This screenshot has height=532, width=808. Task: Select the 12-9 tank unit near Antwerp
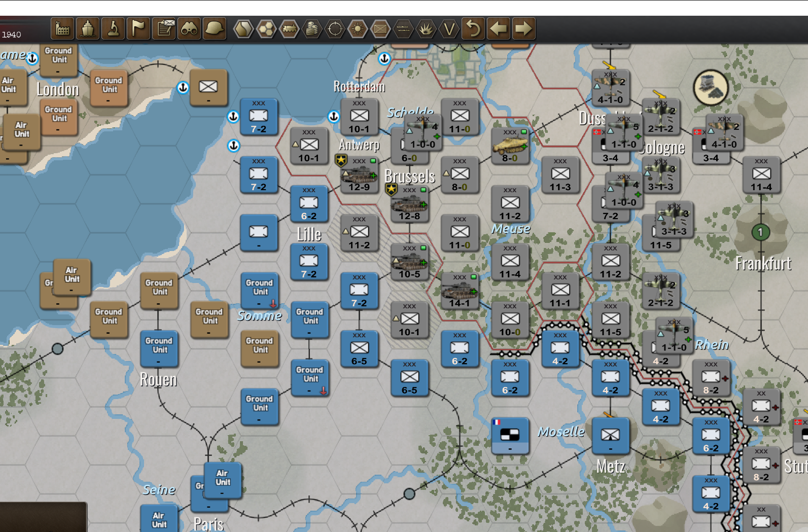[359, 175]
